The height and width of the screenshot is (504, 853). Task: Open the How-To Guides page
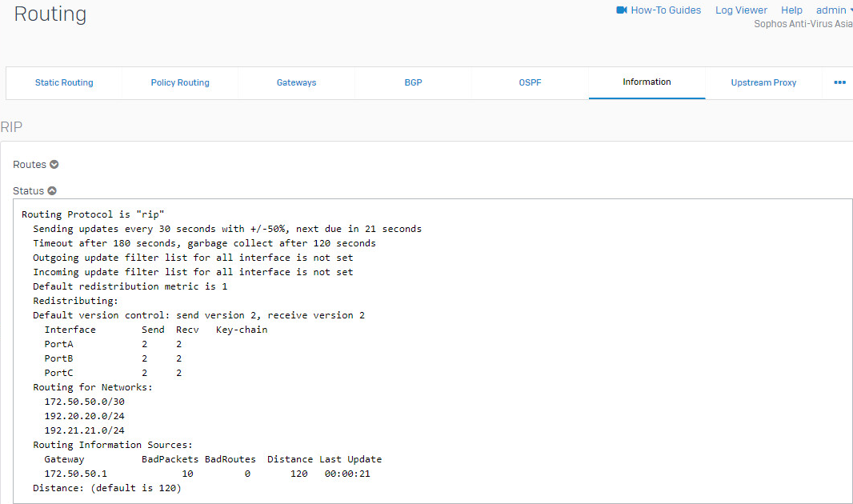tap(665, 10)
